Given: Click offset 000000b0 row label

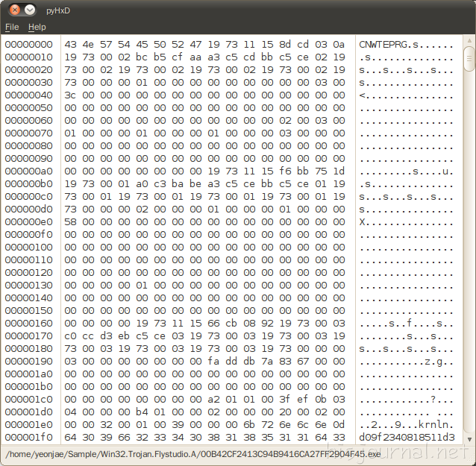Looking at the screenshot, I should tap(28, 184).
